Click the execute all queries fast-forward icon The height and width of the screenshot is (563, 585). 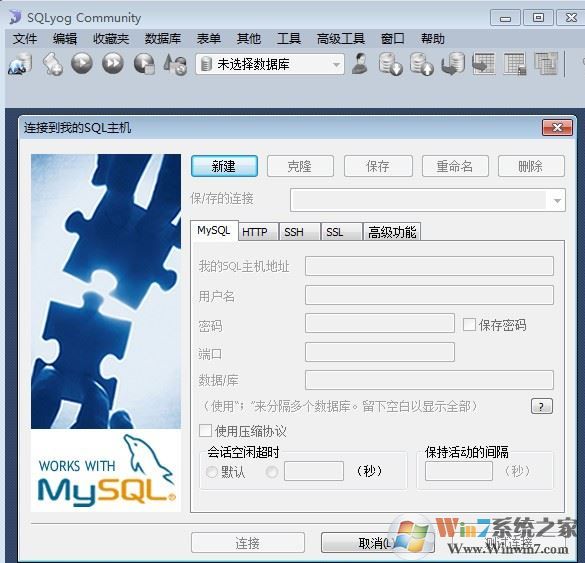point(113,63)
